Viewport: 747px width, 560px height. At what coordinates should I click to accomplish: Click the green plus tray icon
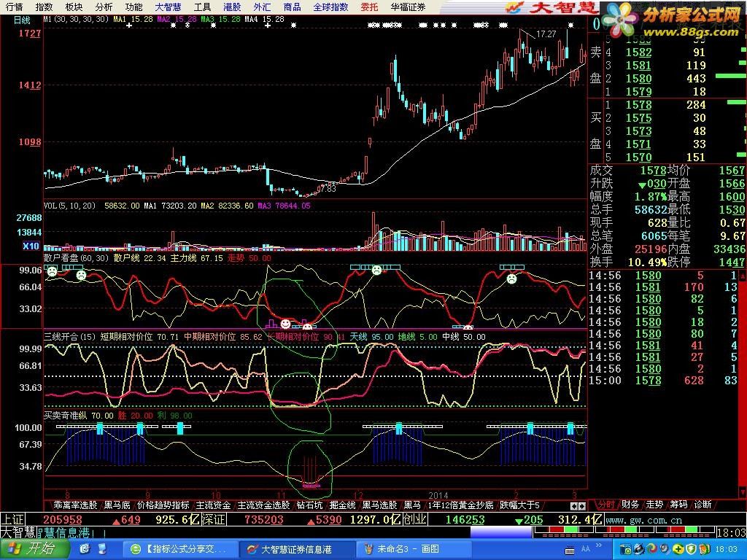[678, 549]
